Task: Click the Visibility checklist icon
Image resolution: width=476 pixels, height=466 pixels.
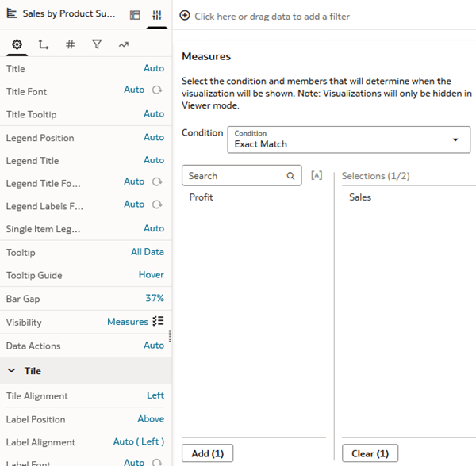Action: click(x=158, y=322)
